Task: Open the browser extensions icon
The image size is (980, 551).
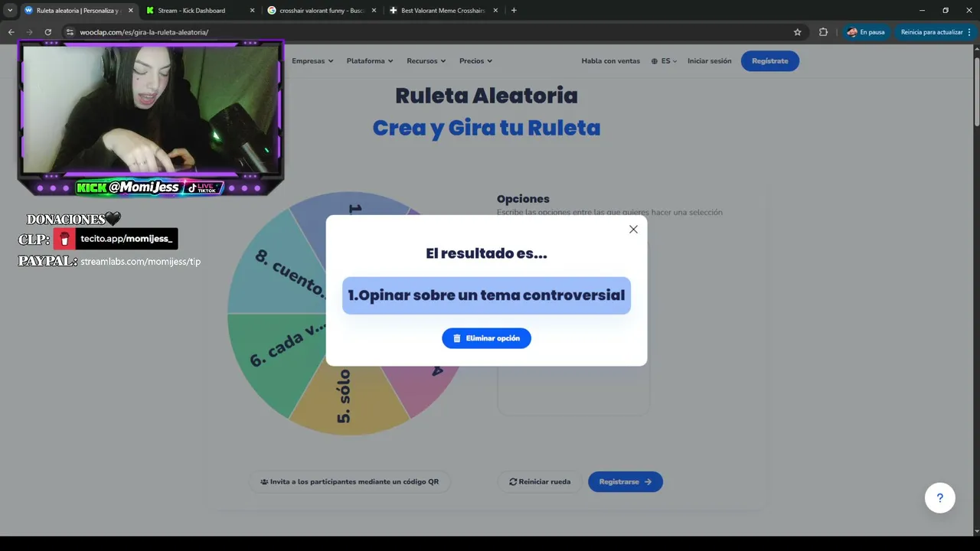Action: point(823,32)
